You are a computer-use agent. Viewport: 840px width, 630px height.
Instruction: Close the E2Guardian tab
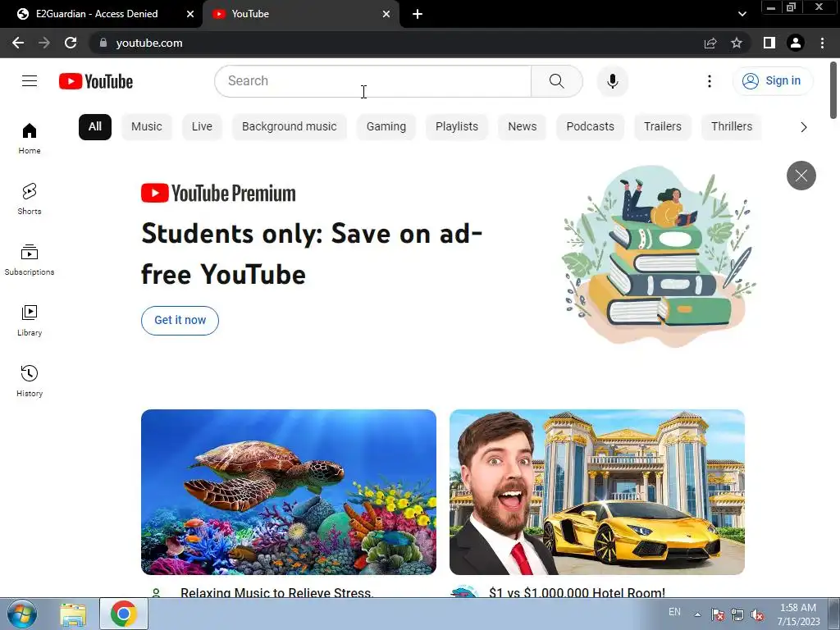tap(190, 14)
